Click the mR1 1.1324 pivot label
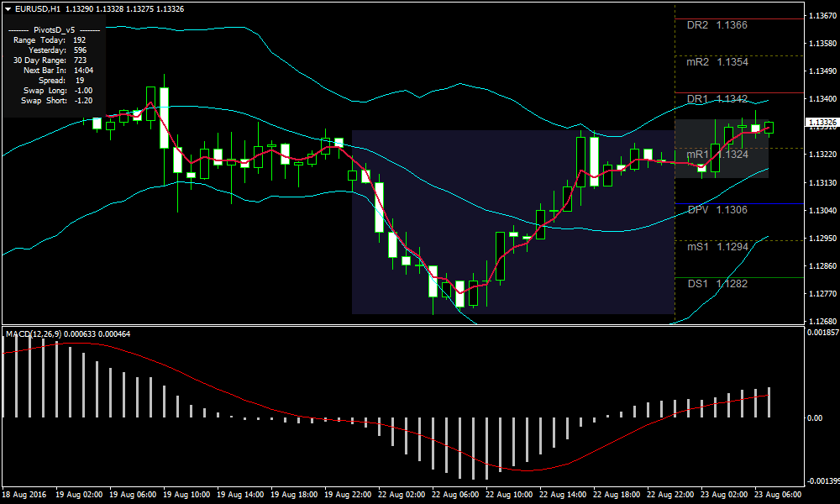 pyautogui.click(x=717, y=155)
